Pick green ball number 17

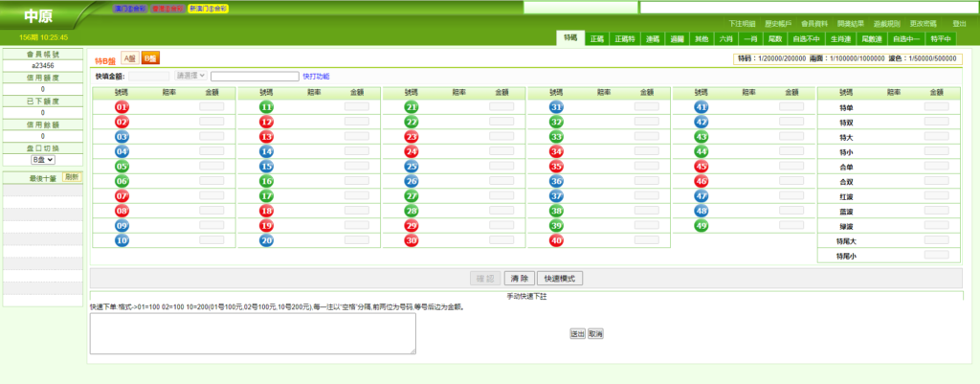(x=267, y=195)
